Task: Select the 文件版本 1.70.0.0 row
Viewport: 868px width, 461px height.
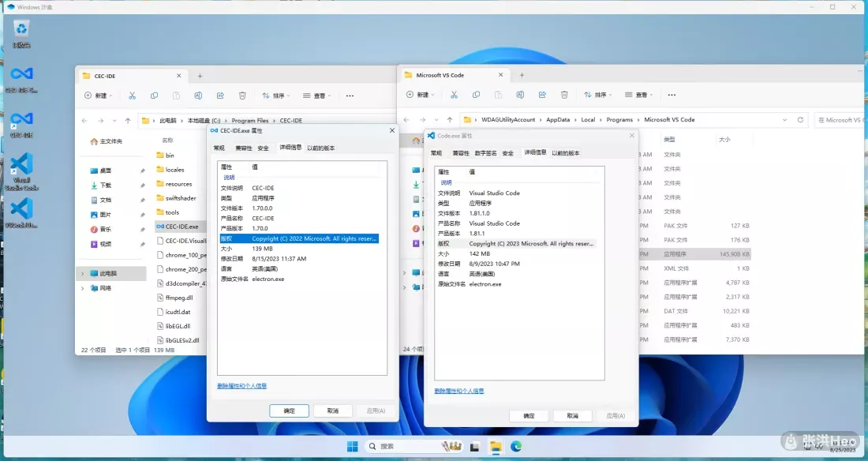Action: point(299,208)
